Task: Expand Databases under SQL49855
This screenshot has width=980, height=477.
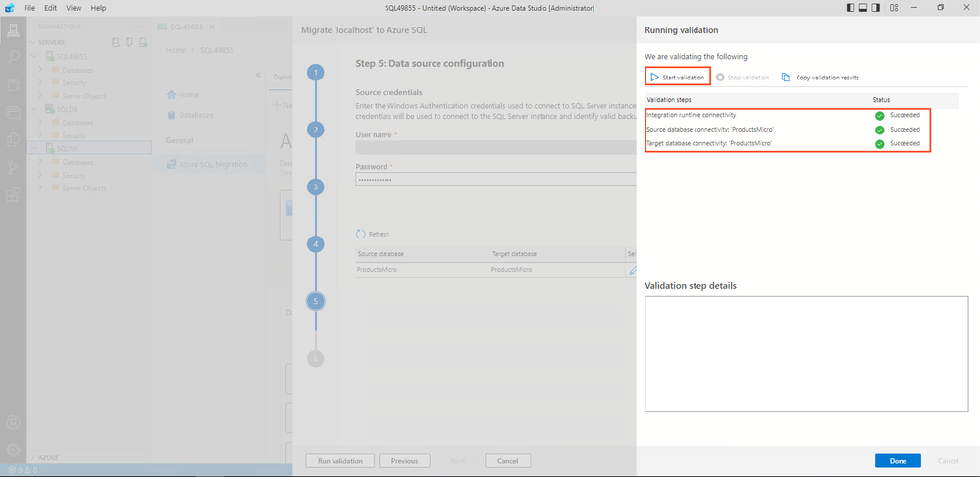Action: [40, 70]
